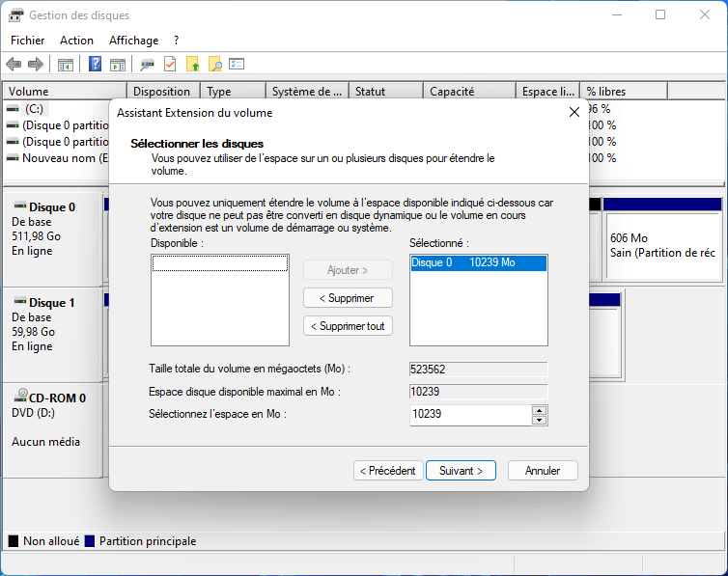728x576 pixels.
Task: Click the checkmark document toolbar icon
Action: 170,65
